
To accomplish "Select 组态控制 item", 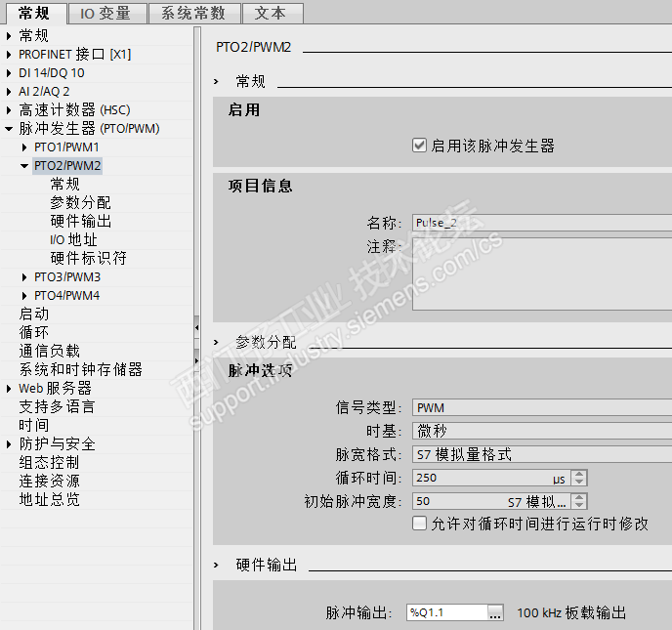I will (x=49, y=462).
